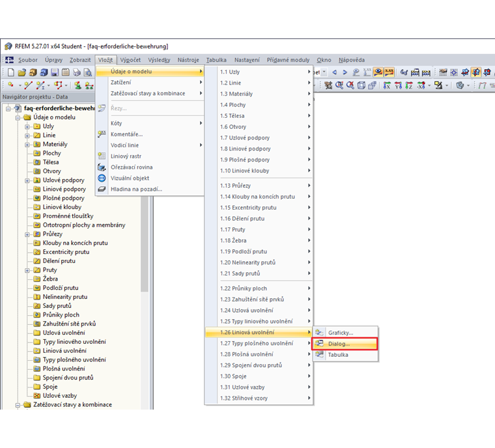This screenshot has width=495, height=448.
Task: Click Ořezávací rovina menu entry
Action: pyautogui.click(x=150, y=167)
